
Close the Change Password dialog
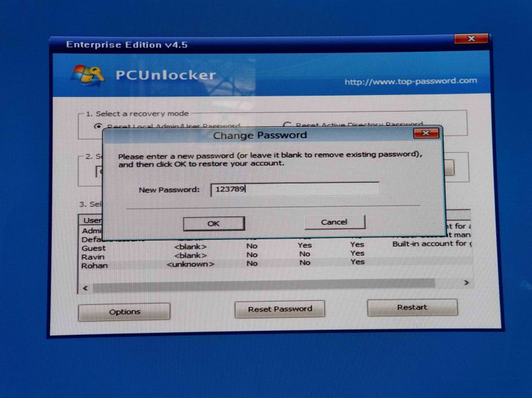point(426,134)
